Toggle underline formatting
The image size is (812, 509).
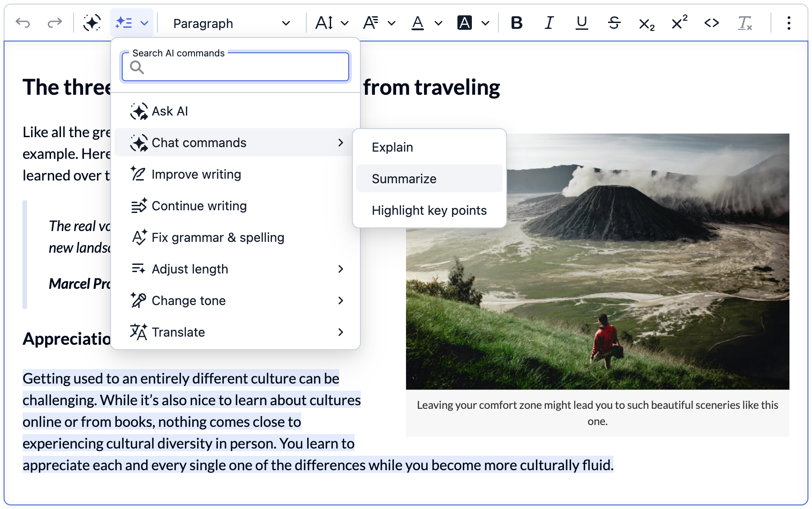pos(582,23)
